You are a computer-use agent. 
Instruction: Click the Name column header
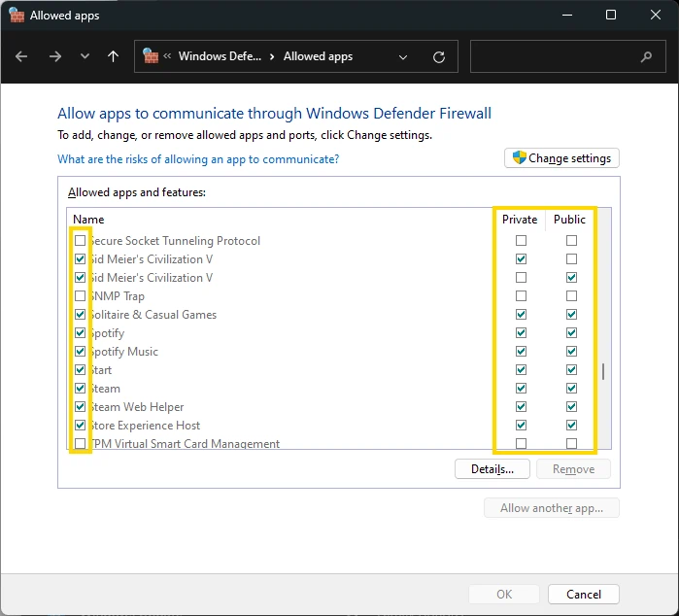(88, 220)
